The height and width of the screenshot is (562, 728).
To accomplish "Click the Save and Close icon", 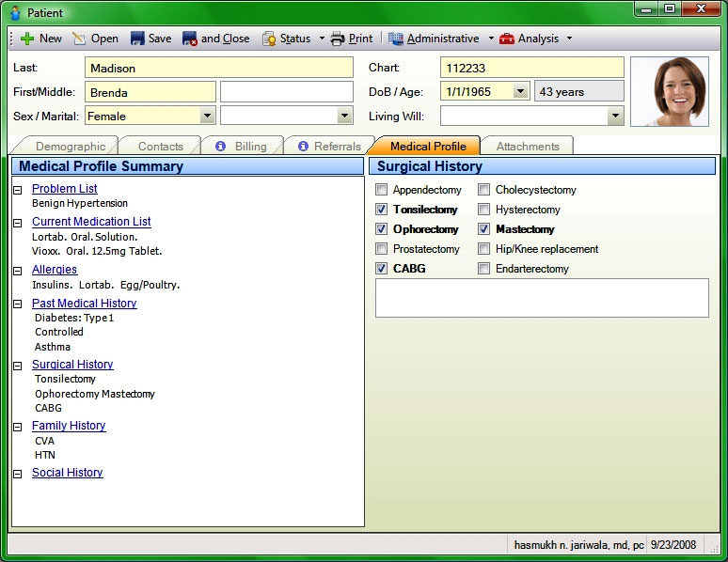I will pyautogui.click(x=189, y=39).
